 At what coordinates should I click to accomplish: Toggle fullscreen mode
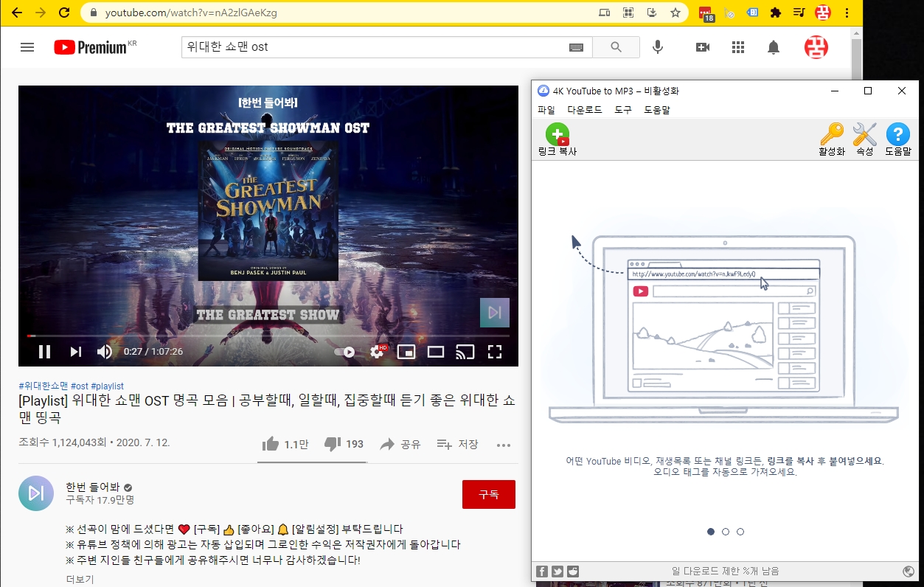click(495, 352)
